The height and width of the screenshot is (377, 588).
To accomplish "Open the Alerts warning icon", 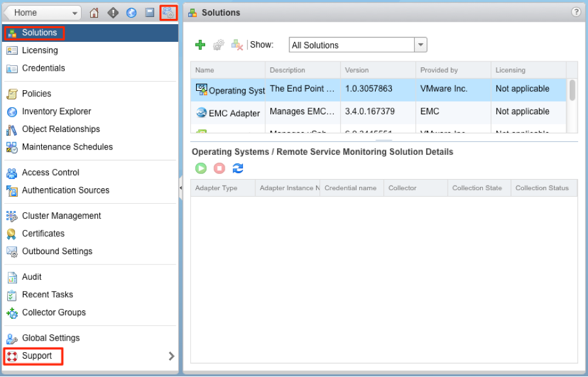I will [113, 12].
